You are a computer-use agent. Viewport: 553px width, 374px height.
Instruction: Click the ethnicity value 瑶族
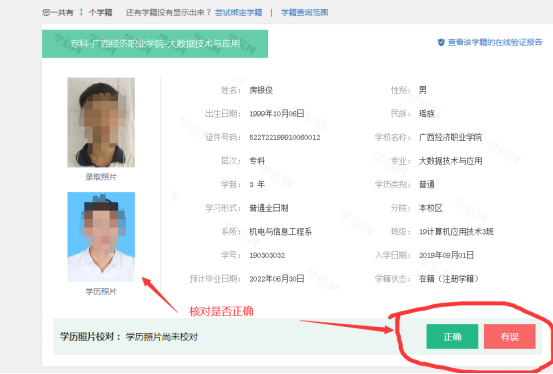(427, 114)
